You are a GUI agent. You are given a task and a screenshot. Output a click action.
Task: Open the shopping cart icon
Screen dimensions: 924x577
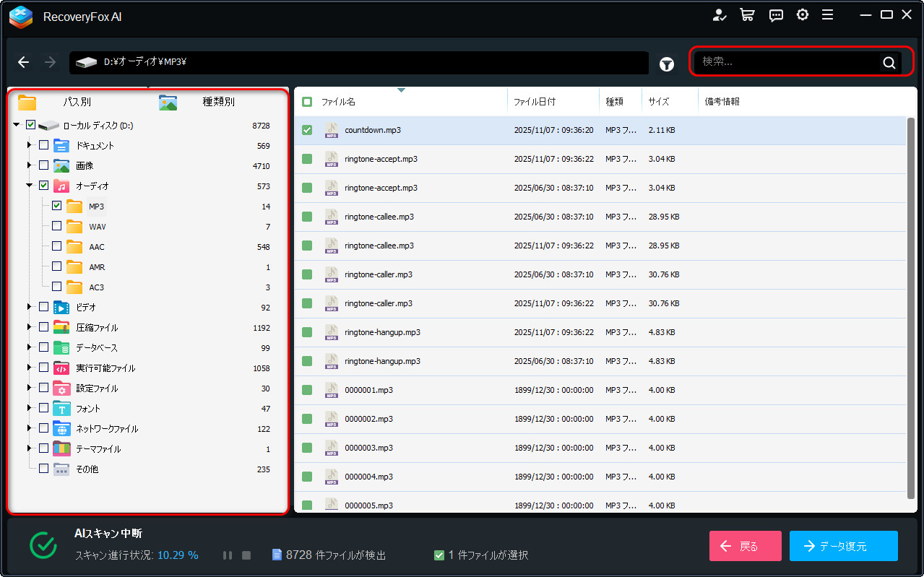click(747, 15)
